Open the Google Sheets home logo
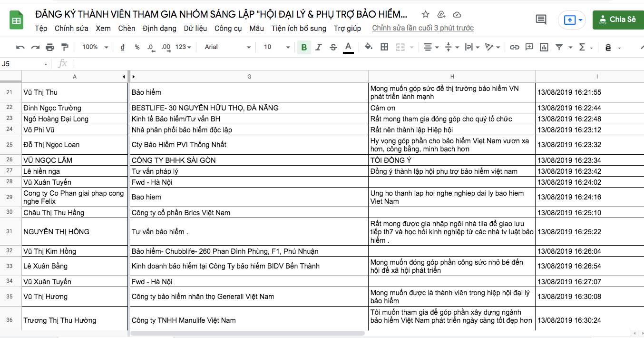 click(x=17, y=20)
